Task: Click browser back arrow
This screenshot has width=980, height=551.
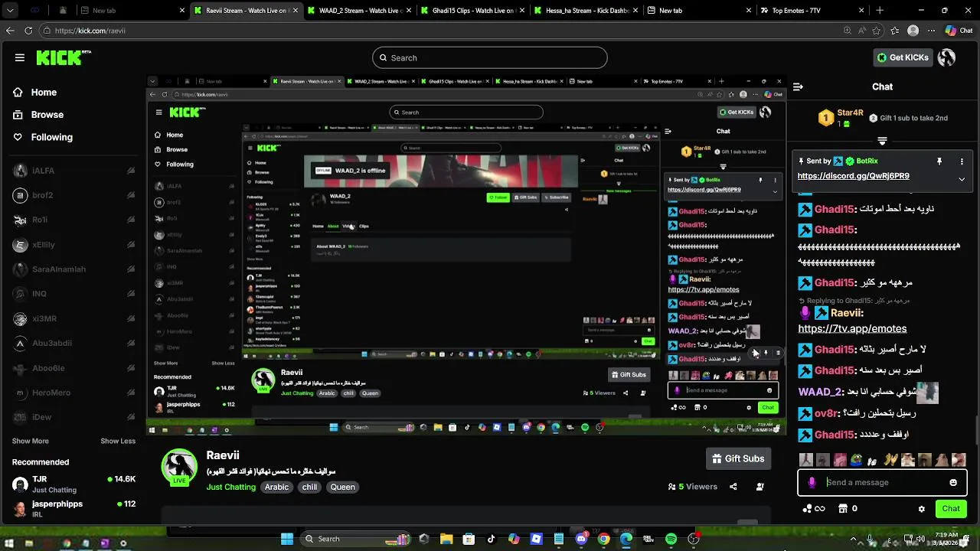Action: pos(10,31)
